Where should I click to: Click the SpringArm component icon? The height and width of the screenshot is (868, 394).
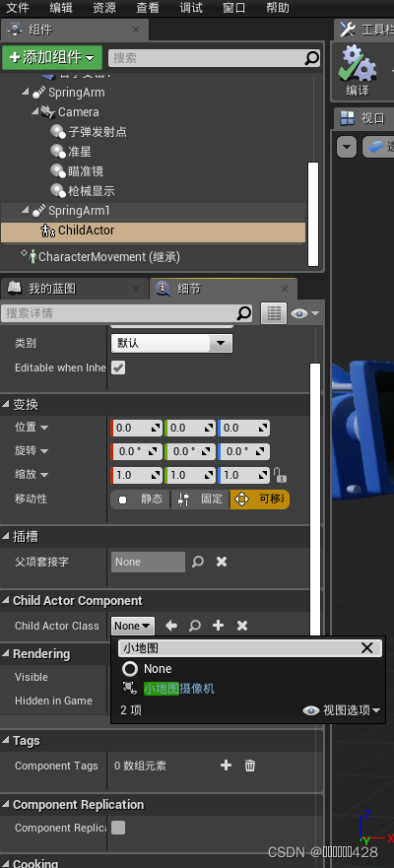(38, 93)
